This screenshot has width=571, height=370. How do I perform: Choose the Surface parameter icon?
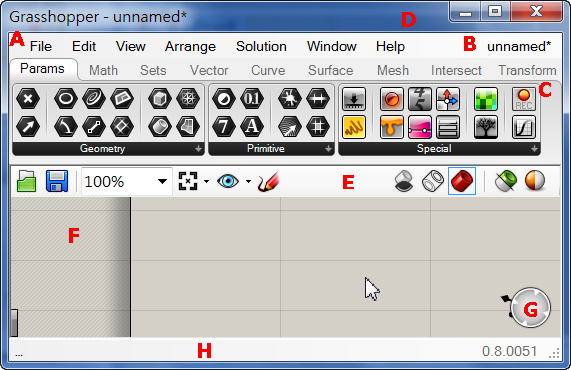pyautogui.click(x=188, y=127)
